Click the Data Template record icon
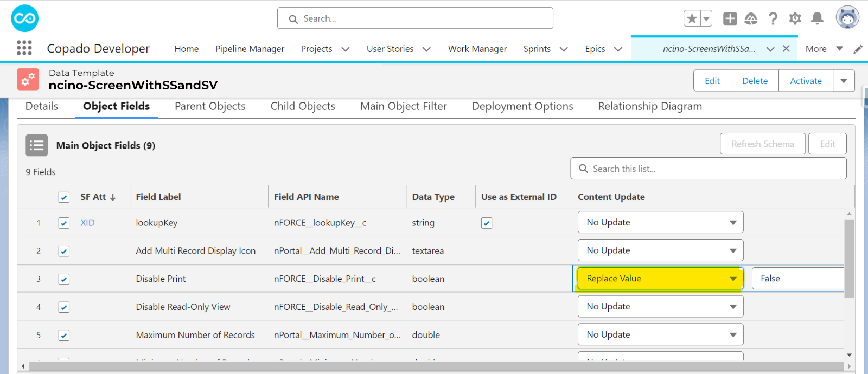868x374 pixels. (x=28, y=79)
